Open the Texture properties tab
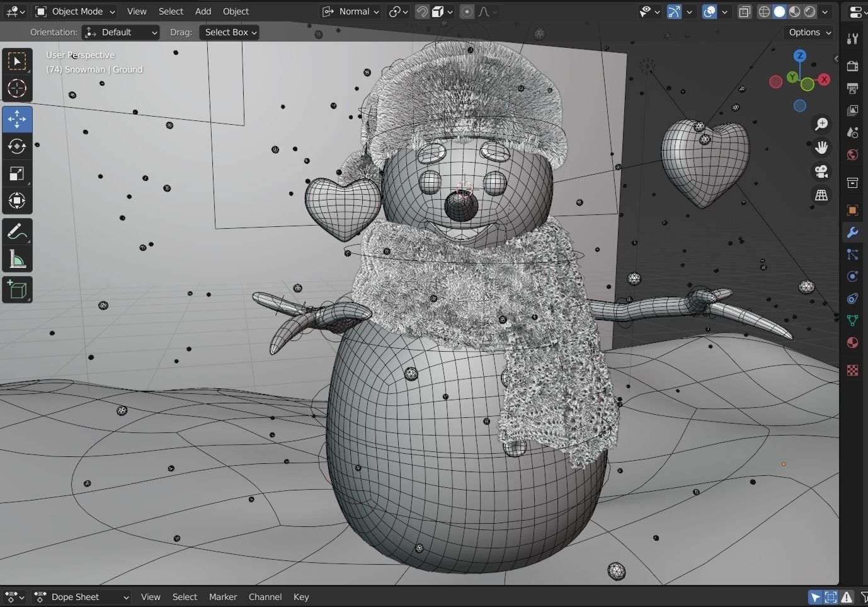The image size is (868, 607). (x=852, y=370)
